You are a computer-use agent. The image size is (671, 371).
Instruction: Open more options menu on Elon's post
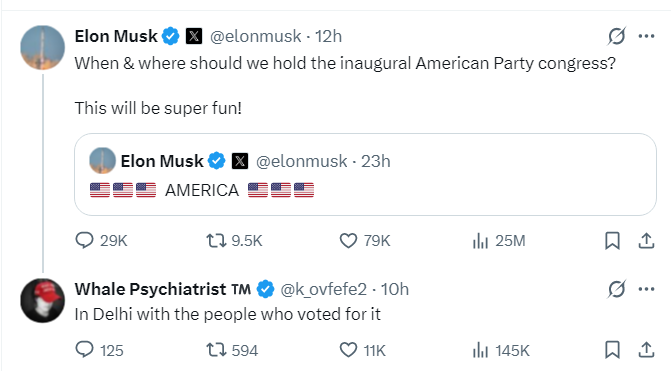tap(646, 36)
